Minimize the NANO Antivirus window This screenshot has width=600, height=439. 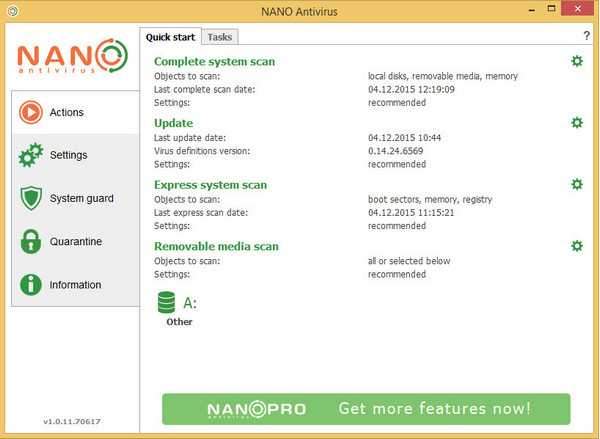[532, 10]
